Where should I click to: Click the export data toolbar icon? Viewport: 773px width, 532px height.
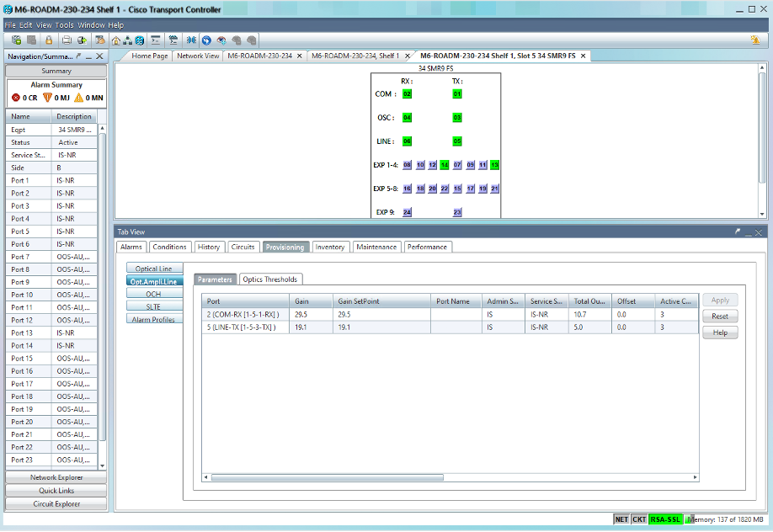[82, 40]
